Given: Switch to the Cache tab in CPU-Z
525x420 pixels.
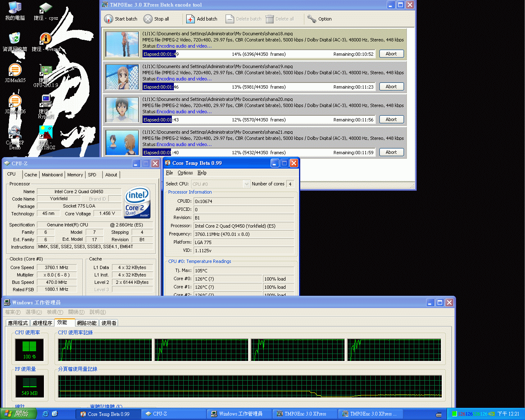Looking at the screenshot, I should 31,175.
